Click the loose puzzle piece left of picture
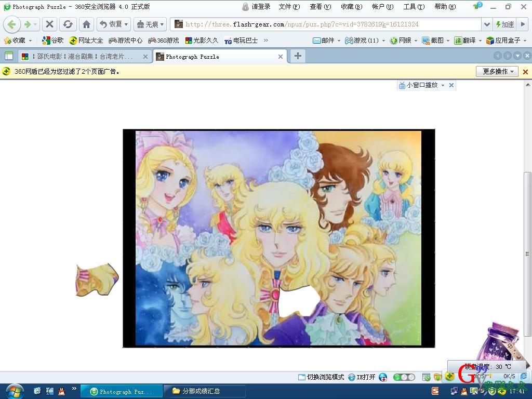 [97, 280]
